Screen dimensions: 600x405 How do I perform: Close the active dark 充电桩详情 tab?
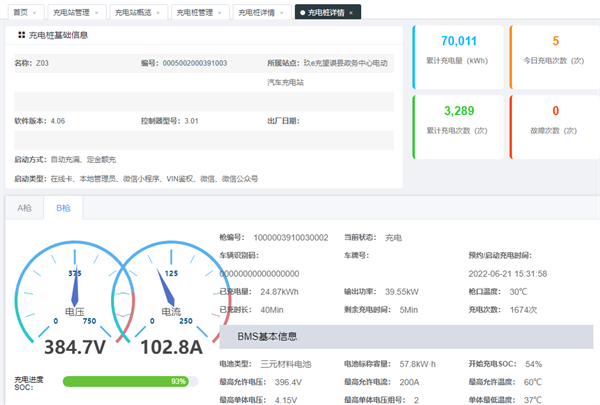(351, 13)
